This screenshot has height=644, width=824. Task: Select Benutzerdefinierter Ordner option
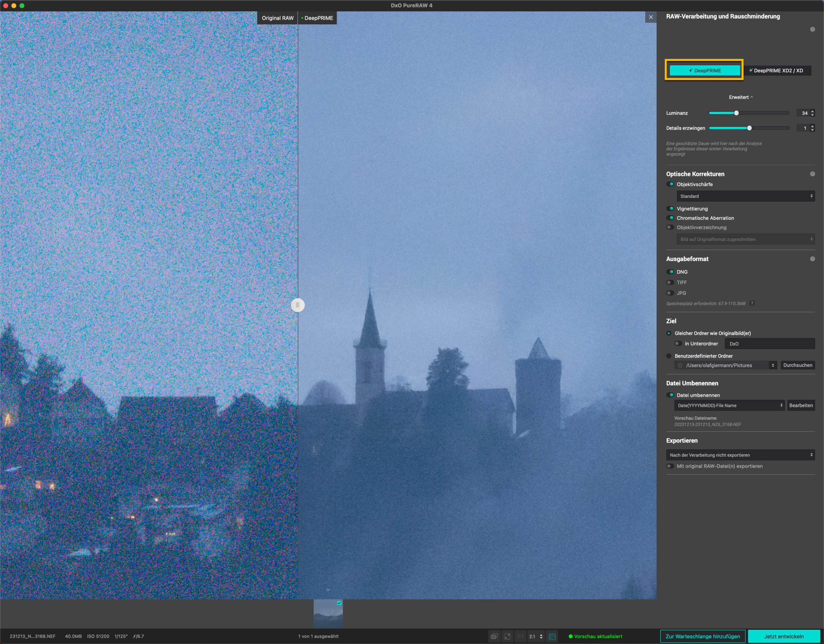coord(669,356)
